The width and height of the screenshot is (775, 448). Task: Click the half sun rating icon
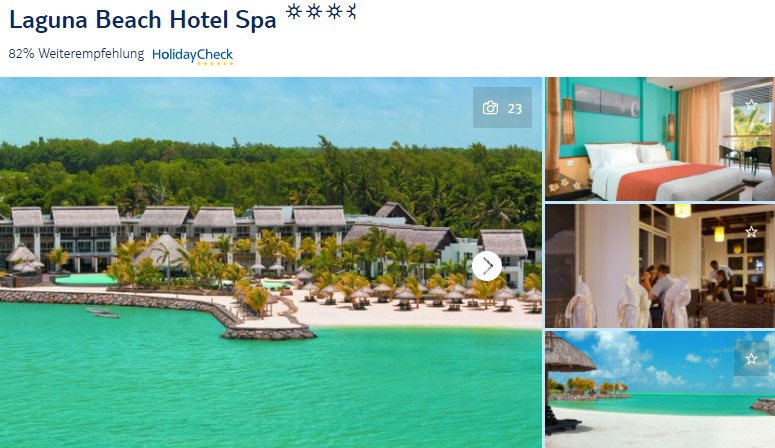[x=351, y=11]
